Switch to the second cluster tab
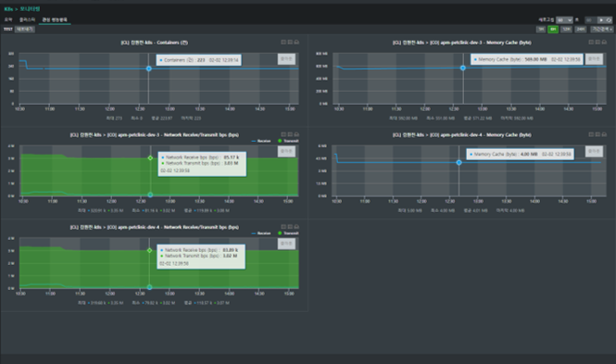This screenshot has width=616, height=364. [x=27, y=19]
